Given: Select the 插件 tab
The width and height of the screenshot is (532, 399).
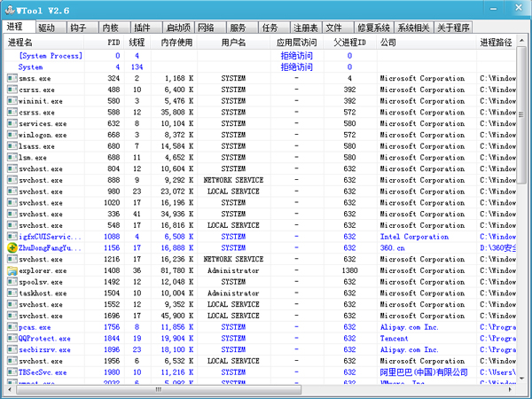Looking at the screenshot, I should click(x=146, y=27).
